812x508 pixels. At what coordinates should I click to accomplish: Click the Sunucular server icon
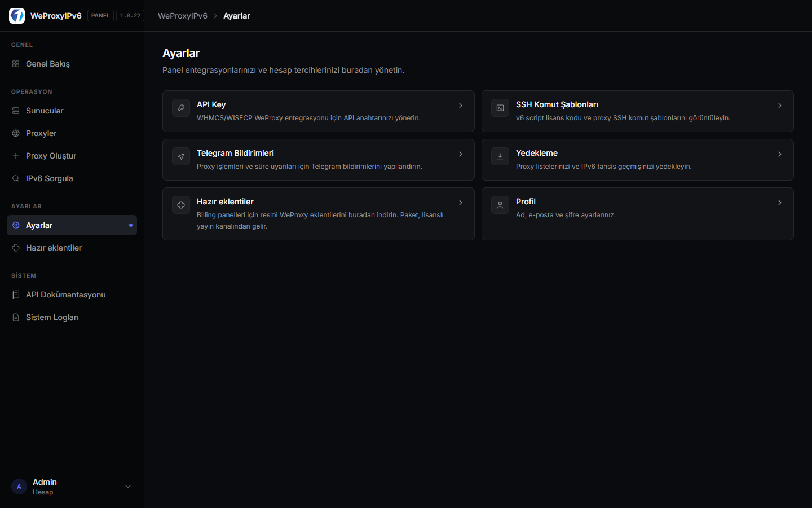click(16, 111)
